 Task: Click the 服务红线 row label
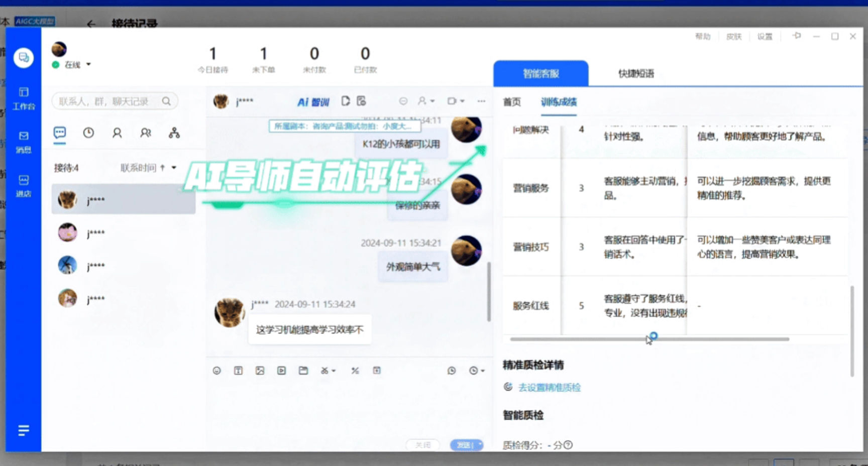pos(531,306)
